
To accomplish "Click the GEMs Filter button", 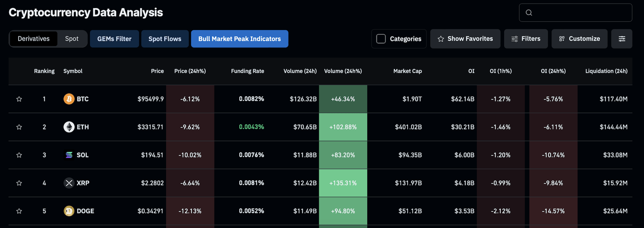I will [x=114, y=39].
